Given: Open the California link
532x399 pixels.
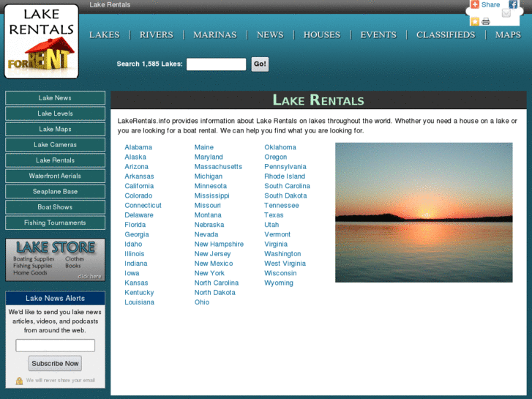Looking at the screenshot, I should tap(139, 186).
